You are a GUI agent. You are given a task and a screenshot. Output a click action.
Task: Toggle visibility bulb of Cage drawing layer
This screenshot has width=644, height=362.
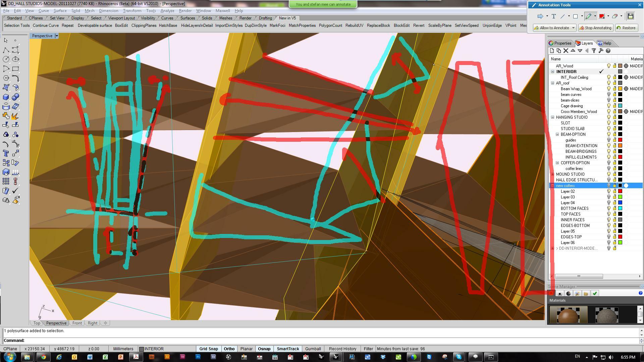point(609,106)
